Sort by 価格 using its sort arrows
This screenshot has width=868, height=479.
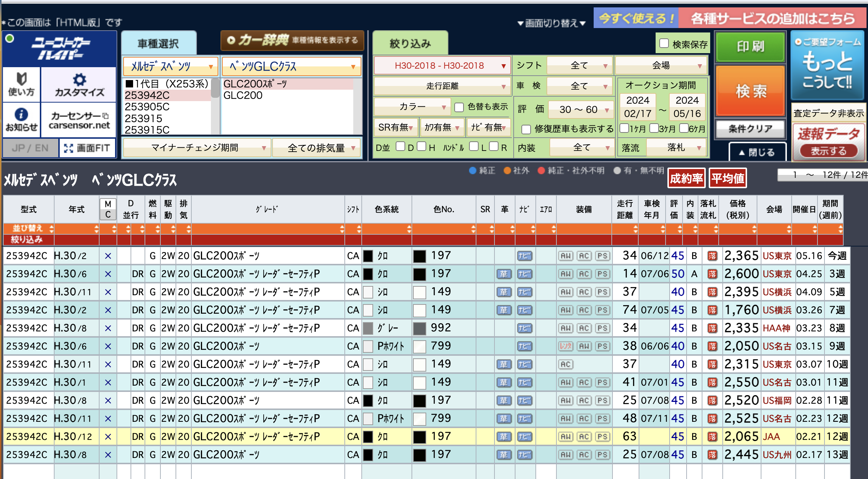pos(754,229)
